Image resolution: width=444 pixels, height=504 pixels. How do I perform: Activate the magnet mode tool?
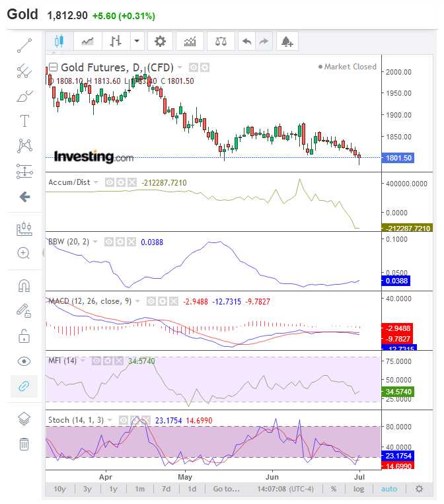click(x=24, y=286)
